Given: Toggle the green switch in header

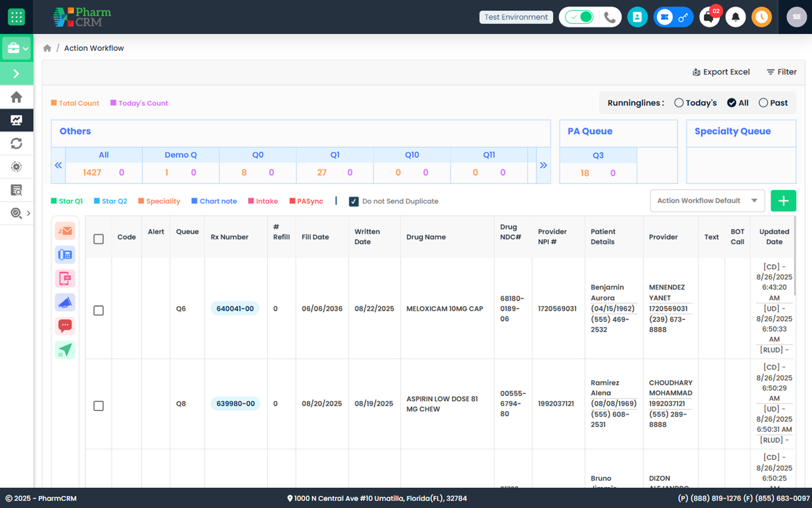Looking at the screenshot, I should click(x=579, y=17).
